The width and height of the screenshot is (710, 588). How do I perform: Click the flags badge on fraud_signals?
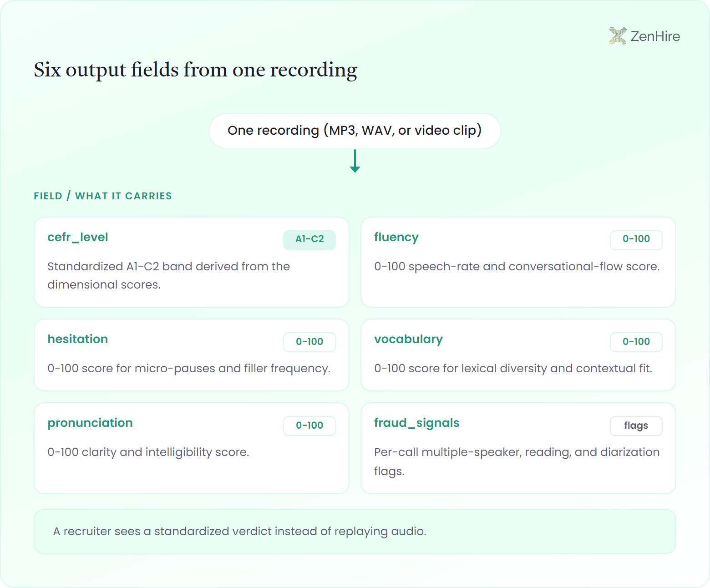[636, 426]
